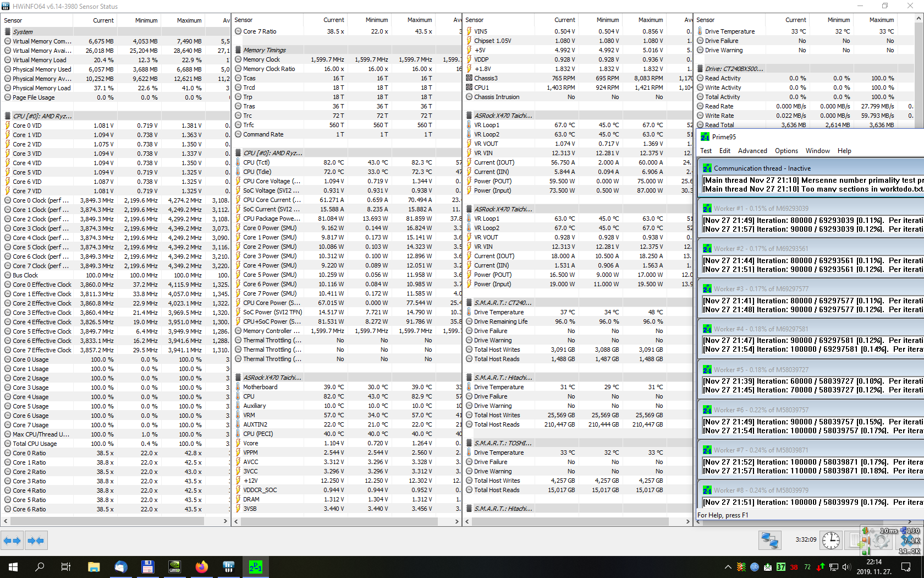This screenshot has height=578, width=924.
Task: Select the Chassis Intrusion row
Action: tap(578, 97)
